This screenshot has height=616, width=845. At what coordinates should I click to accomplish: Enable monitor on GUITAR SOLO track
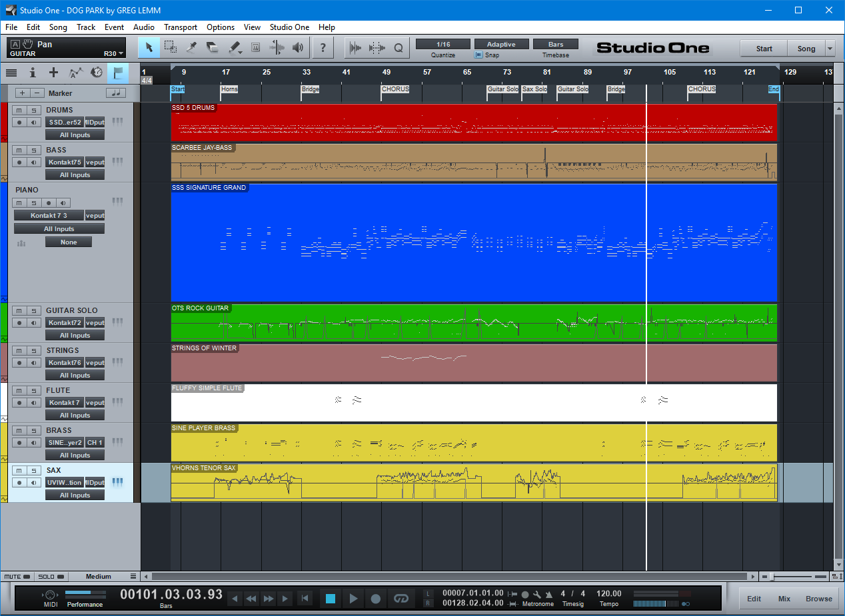[x=33, y=322]
